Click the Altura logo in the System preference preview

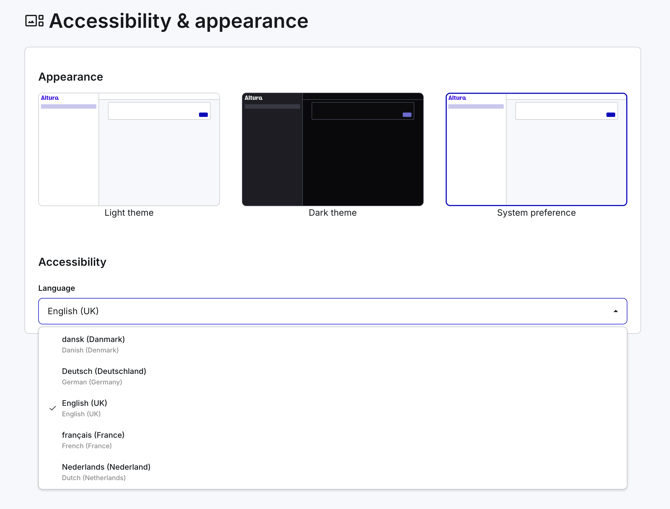[x=457, y=98]
